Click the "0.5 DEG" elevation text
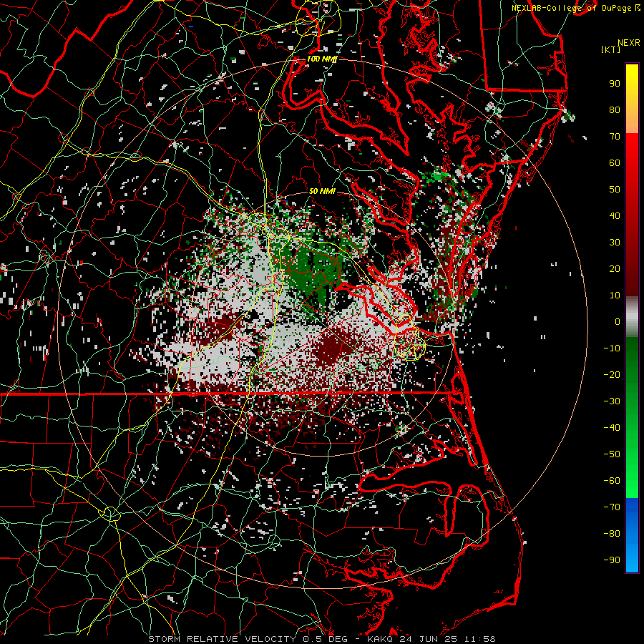The width and height of the screenshot is (644, 644). pyautogui.click(x=324, y=639)
